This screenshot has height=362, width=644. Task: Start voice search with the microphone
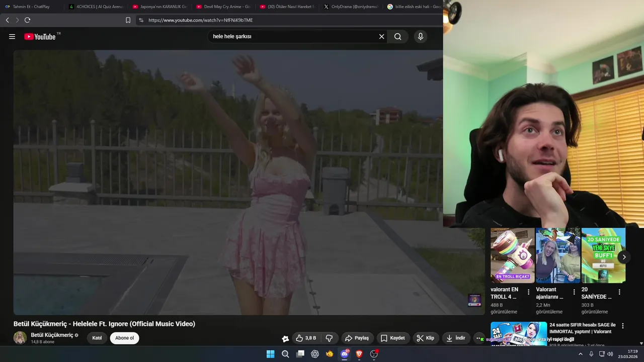click(421, 37)
